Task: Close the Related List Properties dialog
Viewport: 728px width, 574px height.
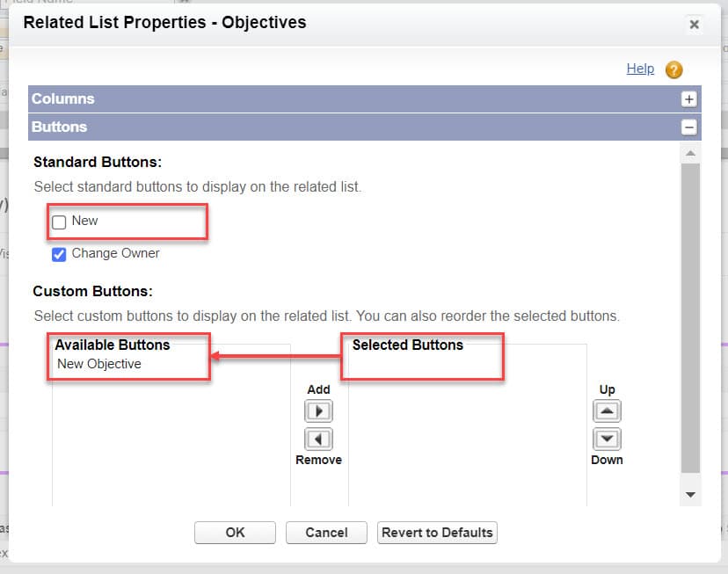Action: 694,25
